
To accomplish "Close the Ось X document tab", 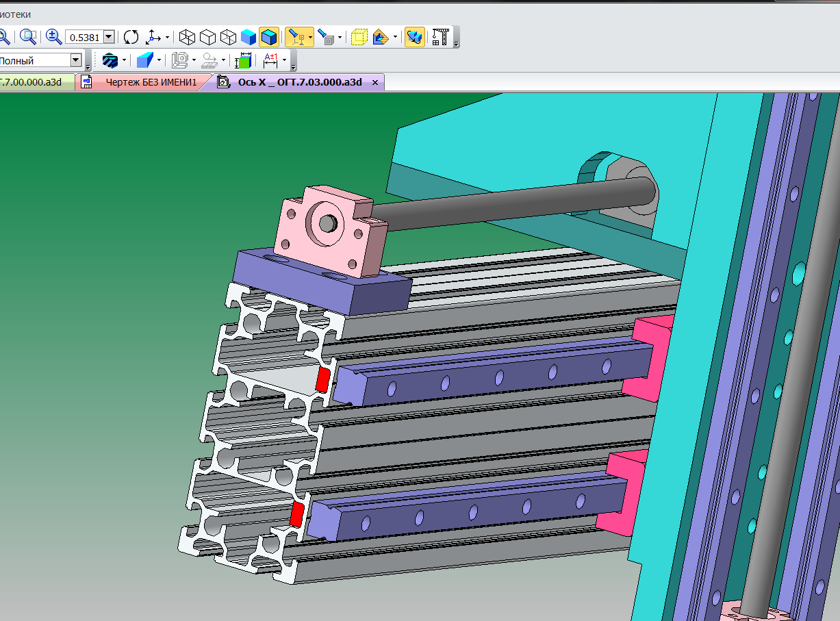I will (x=375, y=82).
